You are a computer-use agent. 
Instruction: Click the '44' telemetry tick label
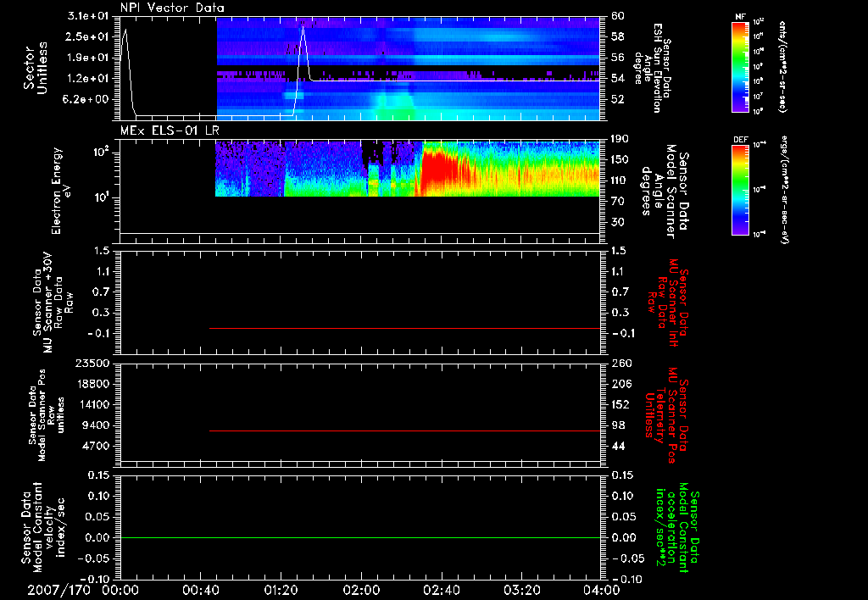[x=618, y=446]
